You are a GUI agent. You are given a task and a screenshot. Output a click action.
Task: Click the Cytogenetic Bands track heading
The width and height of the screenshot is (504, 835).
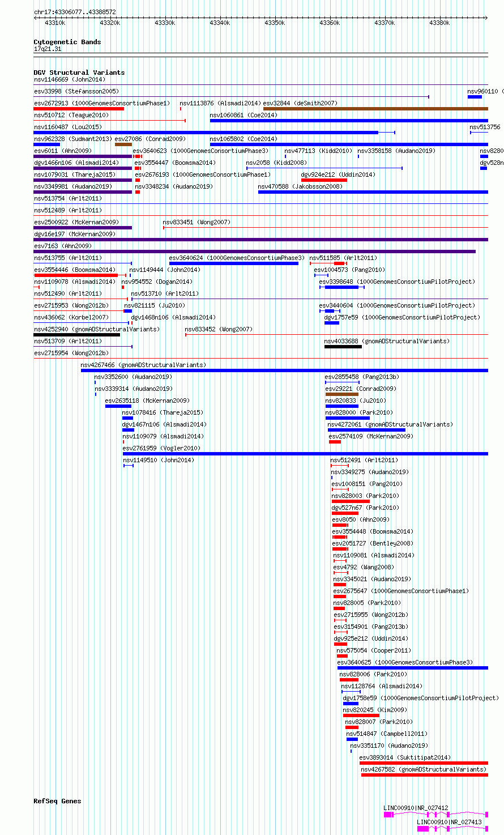67,42
